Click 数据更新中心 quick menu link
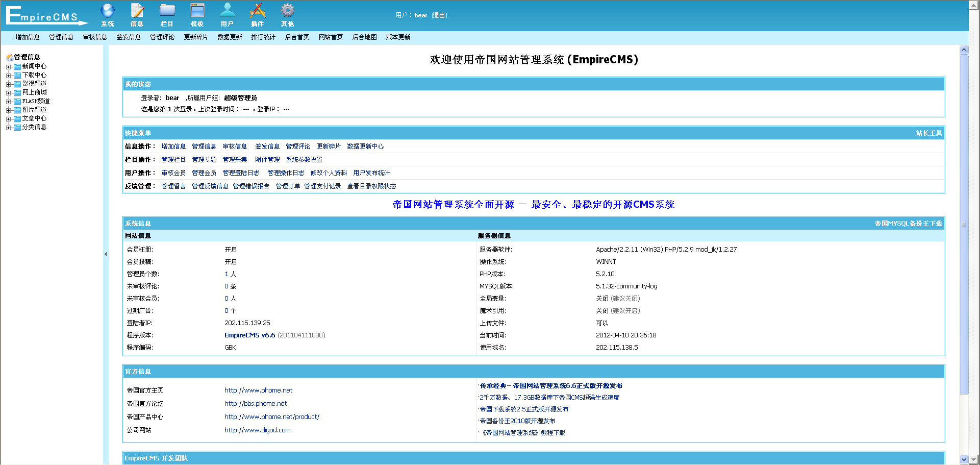The image size is (980, 465). pyautogui.click(x=365, y=146)
